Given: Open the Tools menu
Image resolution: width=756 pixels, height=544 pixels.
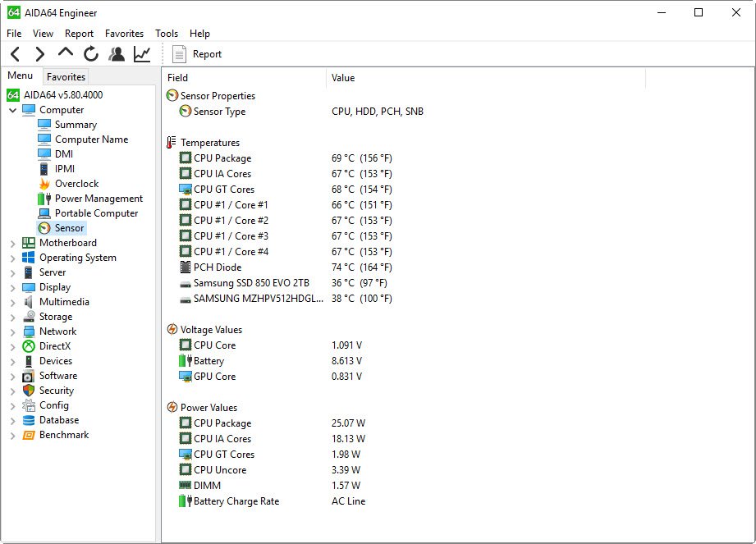Looking at the screenshot, I should click(x=166, y=34).
